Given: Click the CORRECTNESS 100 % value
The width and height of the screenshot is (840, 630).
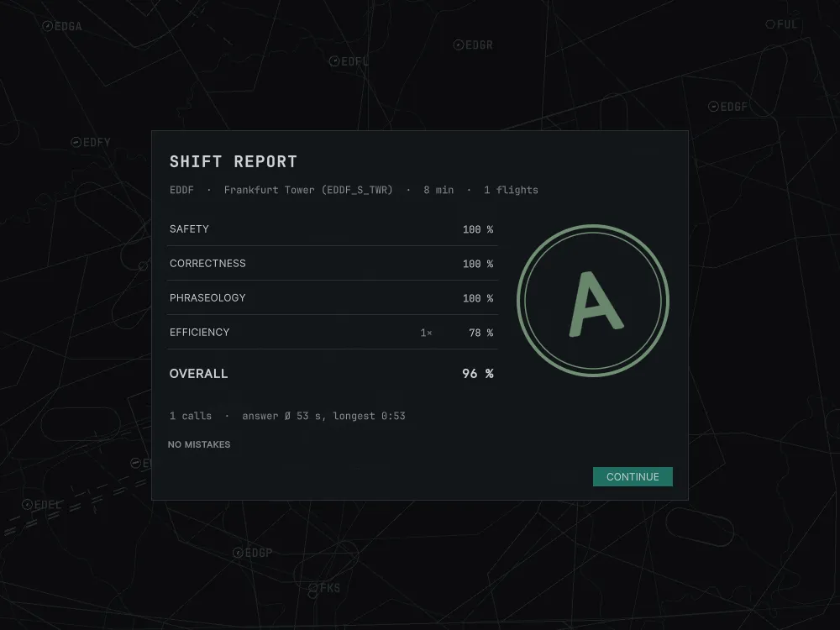Looking at the screenshot, I should click(478, 264).
